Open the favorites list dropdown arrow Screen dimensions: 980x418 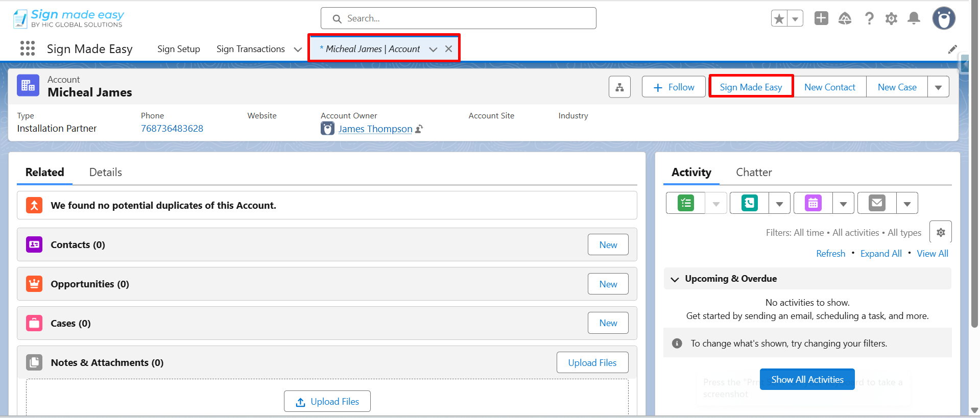795,19
